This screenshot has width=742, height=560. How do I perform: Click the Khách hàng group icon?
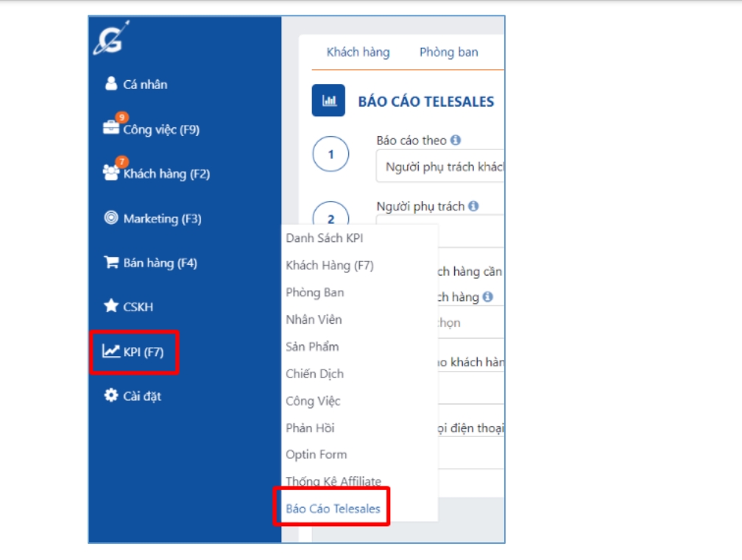pos(111,173)
